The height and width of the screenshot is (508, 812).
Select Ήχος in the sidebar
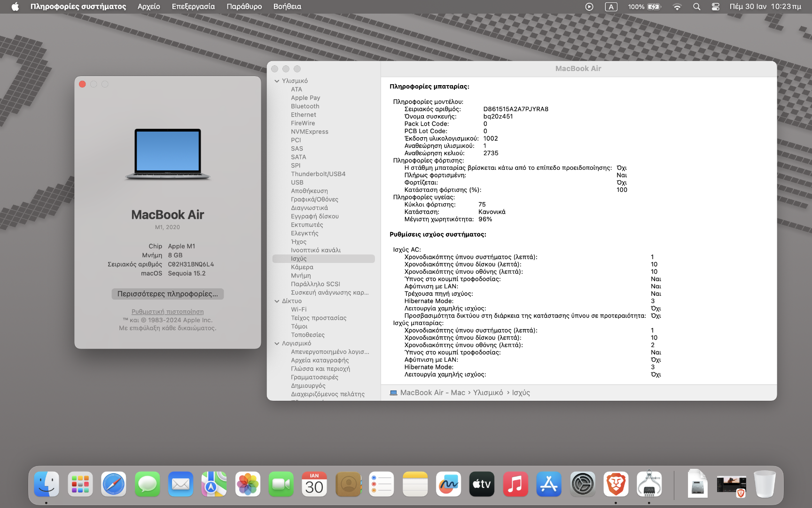[x=298, y=242]
